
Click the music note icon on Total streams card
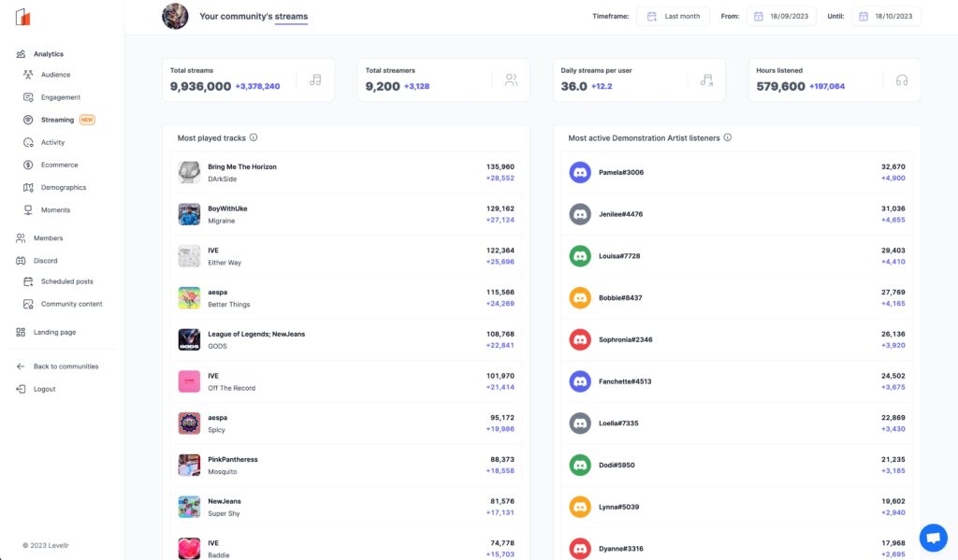pyautogui.click(x=314, y=80)
